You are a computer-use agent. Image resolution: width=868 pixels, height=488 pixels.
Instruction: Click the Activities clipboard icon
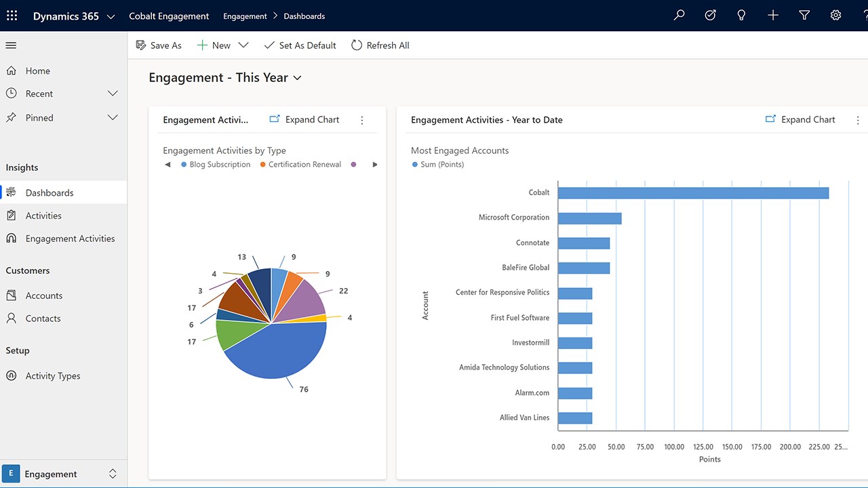click(x=12, y=216)
